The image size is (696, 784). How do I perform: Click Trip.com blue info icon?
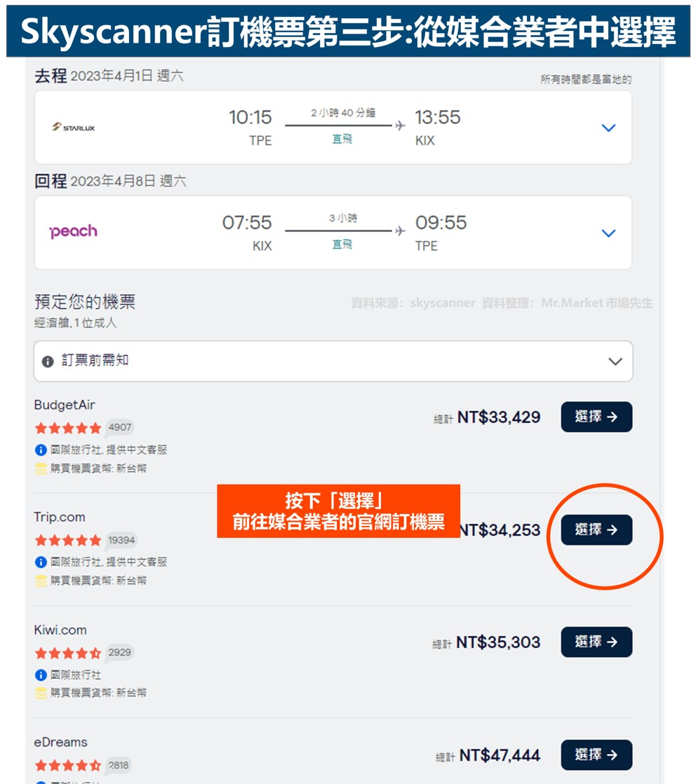point(41,562)
